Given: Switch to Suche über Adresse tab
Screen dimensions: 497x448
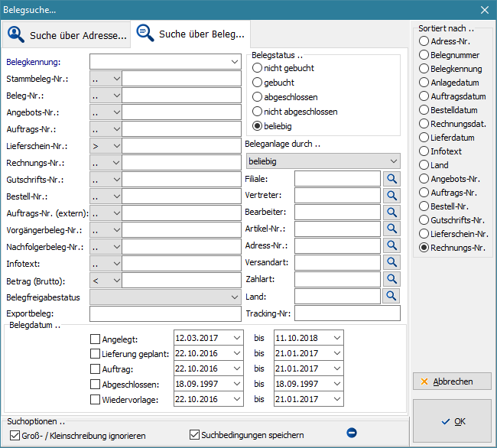Looking at the screenshot, I should [x=67, y=35].
